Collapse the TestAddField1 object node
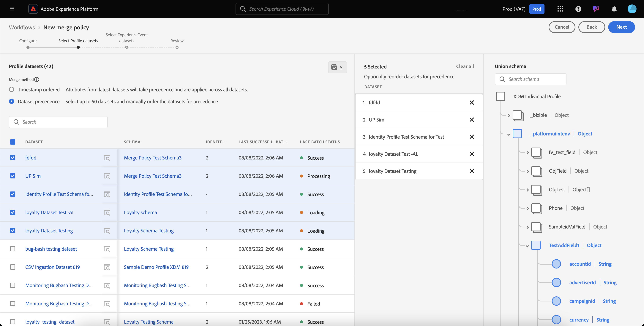The height and width of the screenshot is (326, 644). tap(527, 246)
